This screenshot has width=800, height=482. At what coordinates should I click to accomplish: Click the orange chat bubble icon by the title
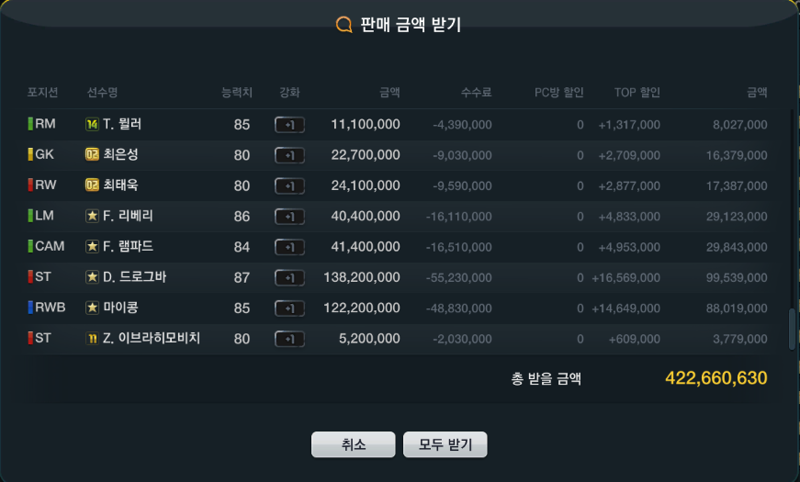(344, 24)
